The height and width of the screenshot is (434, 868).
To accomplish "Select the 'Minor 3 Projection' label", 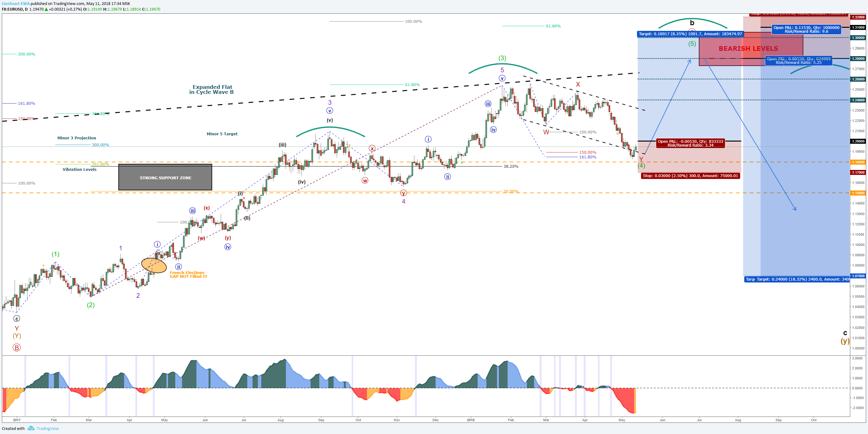I will (76, 138).
